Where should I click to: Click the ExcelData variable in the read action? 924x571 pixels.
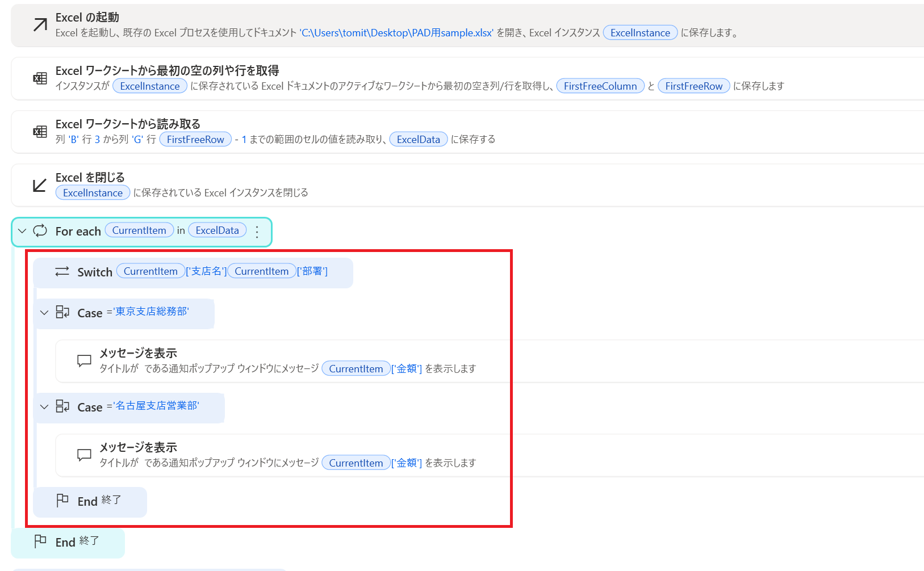(x=418, y=139)
